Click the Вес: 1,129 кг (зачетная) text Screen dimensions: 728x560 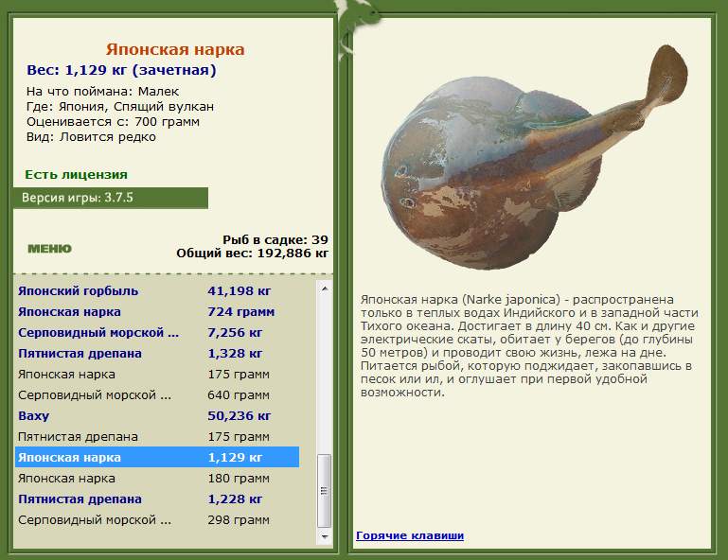coord(121,70)
